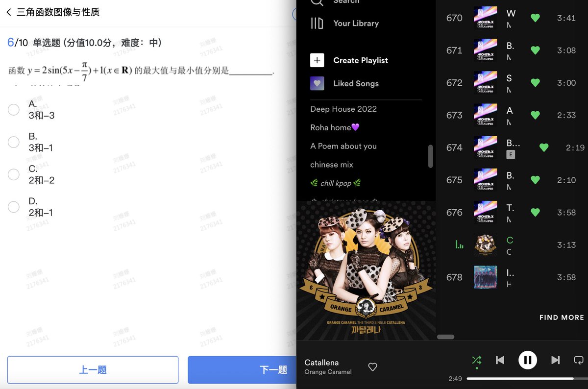Open Create Playlist
The width and height of the screenshot is (588, 389).
pos(361,60)
